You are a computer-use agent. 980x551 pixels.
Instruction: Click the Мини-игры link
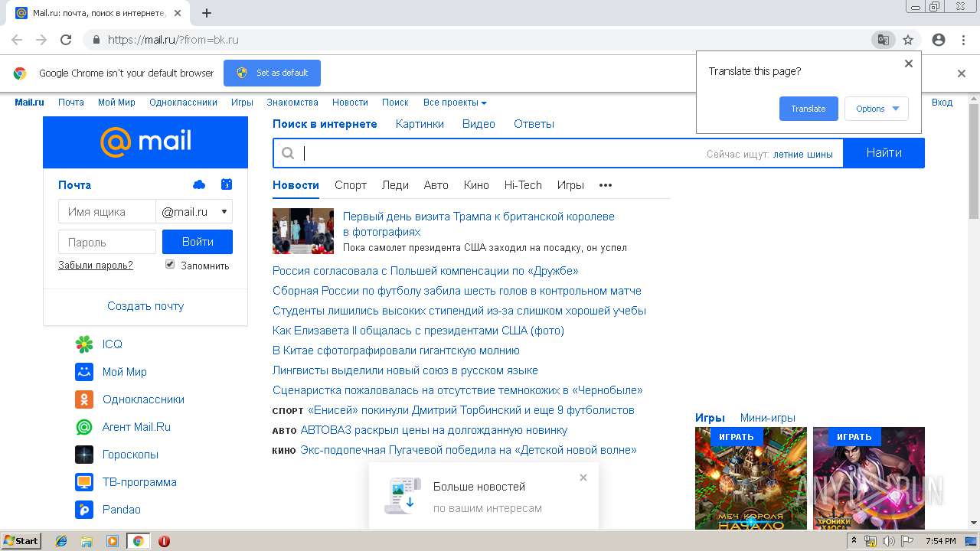coord(768,418)
